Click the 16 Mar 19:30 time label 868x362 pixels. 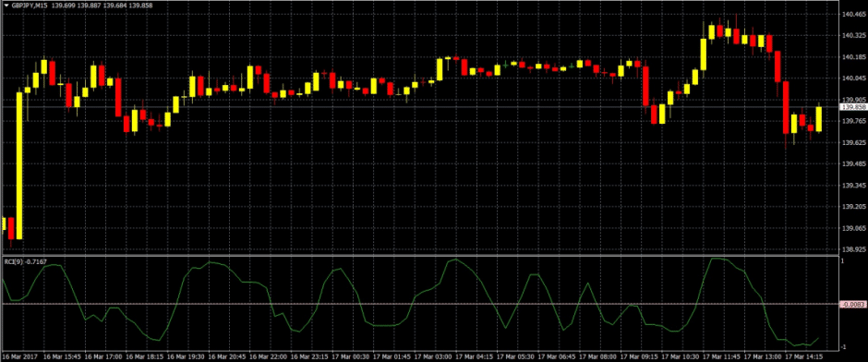tap(186, 357)
